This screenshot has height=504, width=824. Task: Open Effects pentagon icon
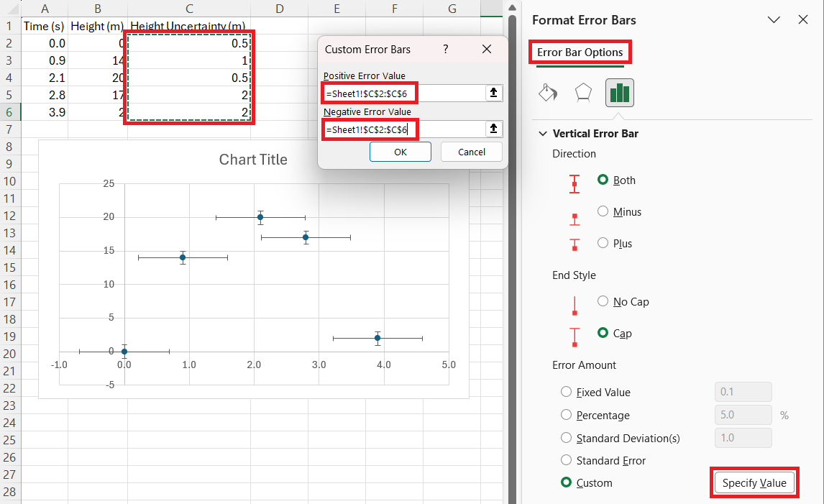583,93
